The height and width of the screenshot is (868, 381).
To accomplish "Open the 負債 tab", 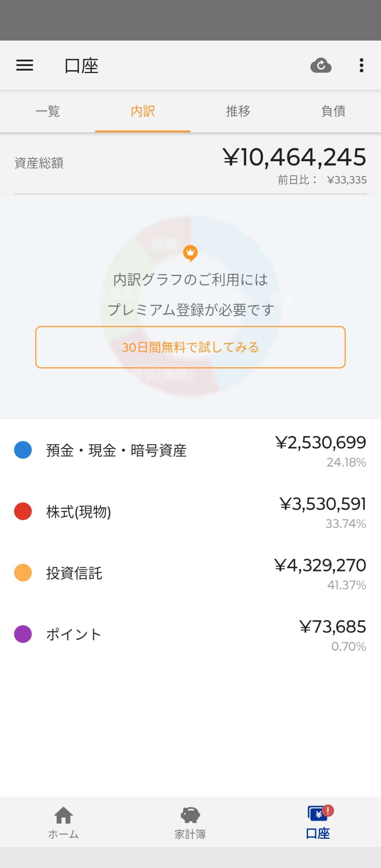I will (333, 111).
